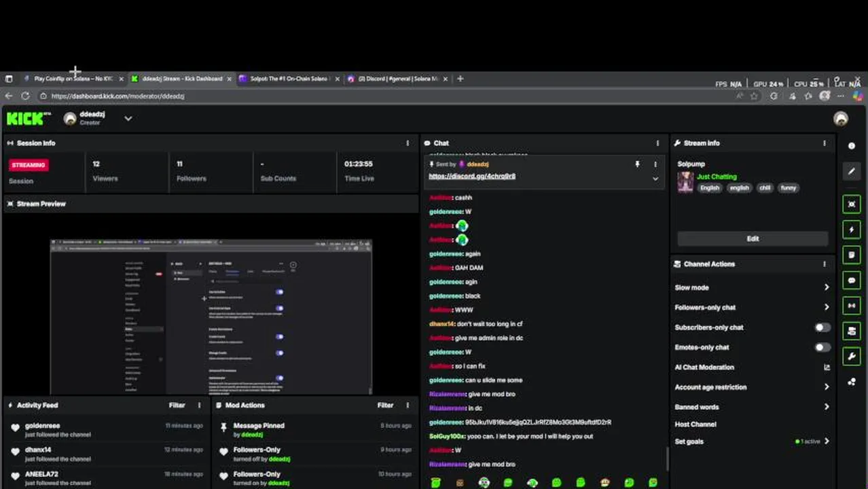
Task: Click the last emote in chat emote bar
Action: [653, 483]
